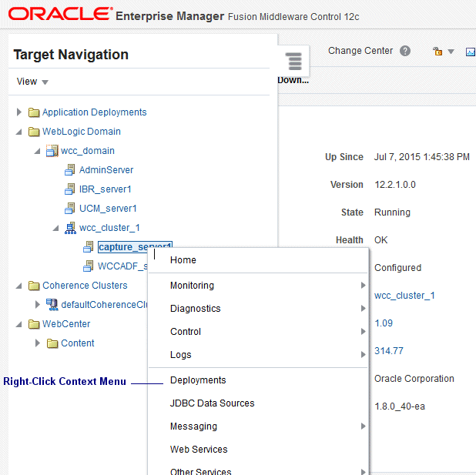Click the Content folder icon

[x=52, y=343]
